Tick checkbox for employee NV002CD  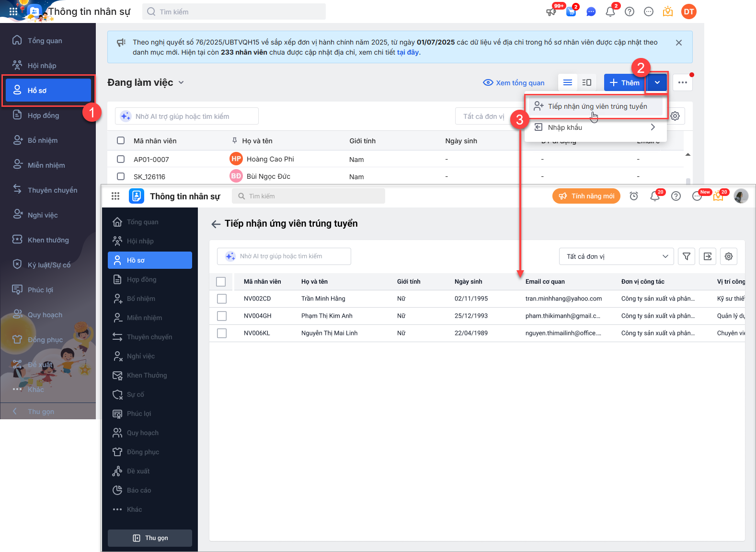[x=222, y=299]
